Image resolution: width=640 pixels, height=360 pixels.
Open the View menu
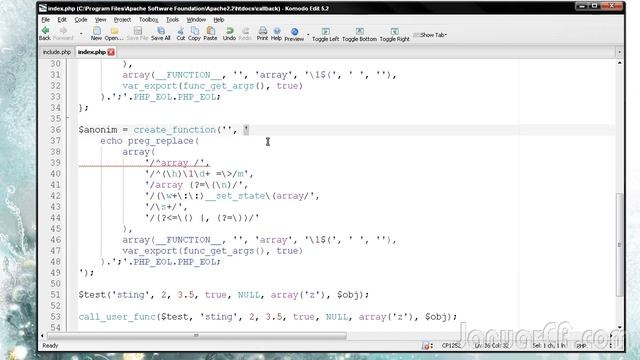point(100,20)
